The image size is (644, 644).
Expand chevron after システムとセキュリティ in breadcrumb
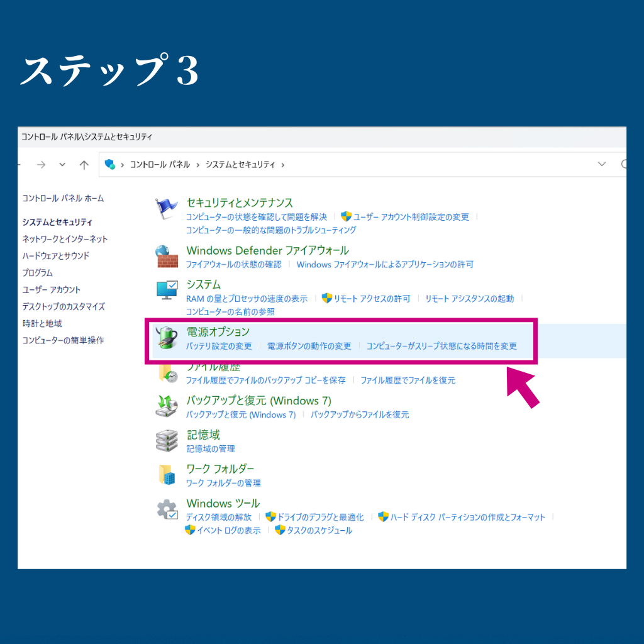click(282, 165)
